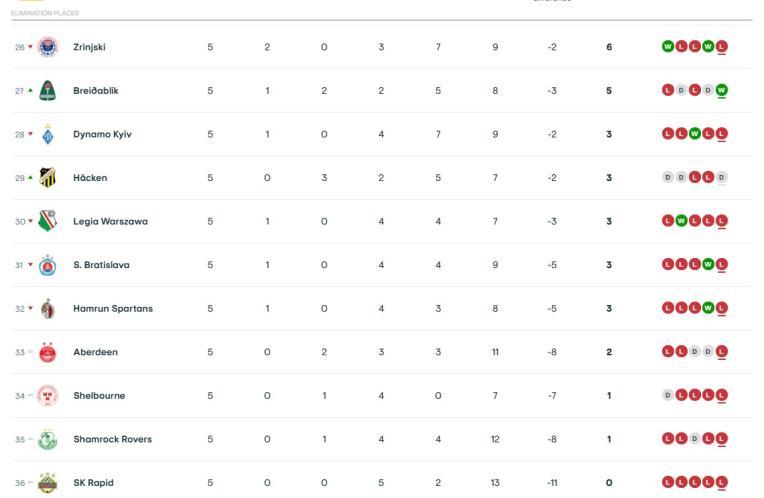The width and height of the screenshot is (764, 498).
Task: Click the Aberdeen club crest icon
Action: coord(48,352)
